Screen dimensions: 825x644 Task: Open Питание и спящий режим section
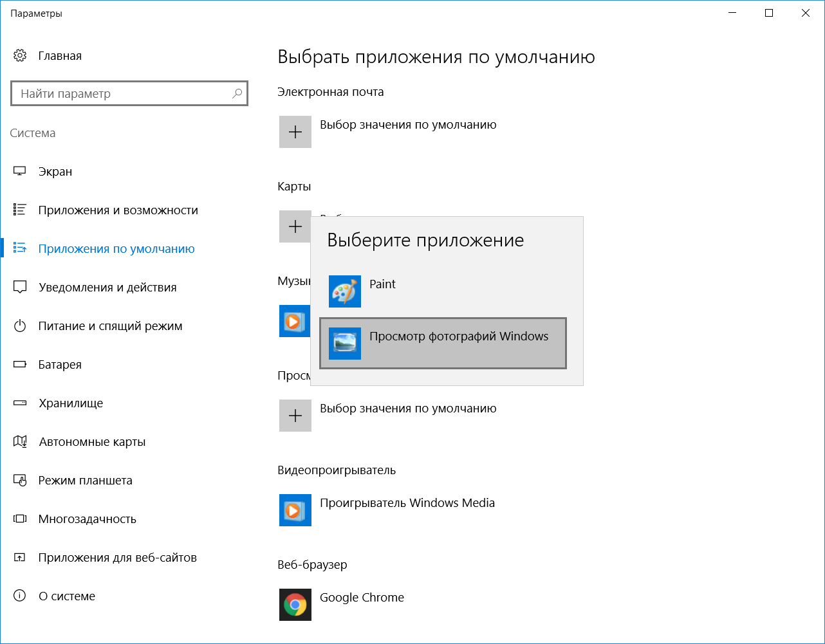click(x=129, y=326)
